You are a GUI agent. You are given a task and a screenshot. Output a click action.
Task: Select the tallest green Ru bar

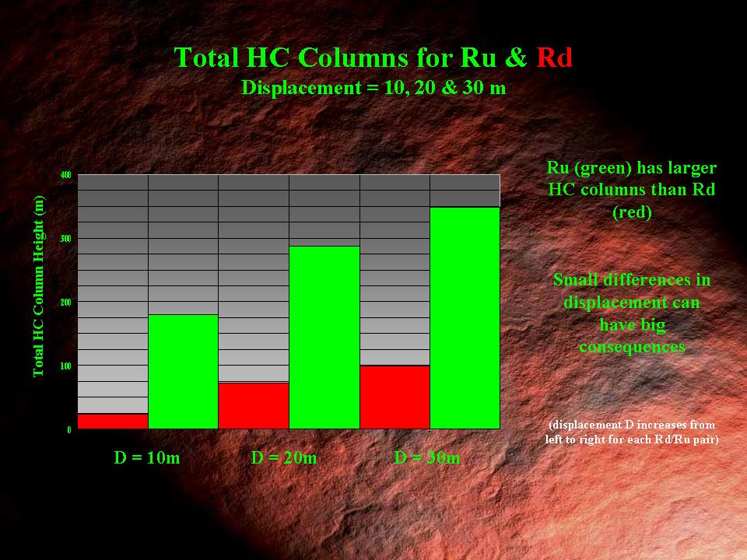pyautogui.click(x=465, y=317)
